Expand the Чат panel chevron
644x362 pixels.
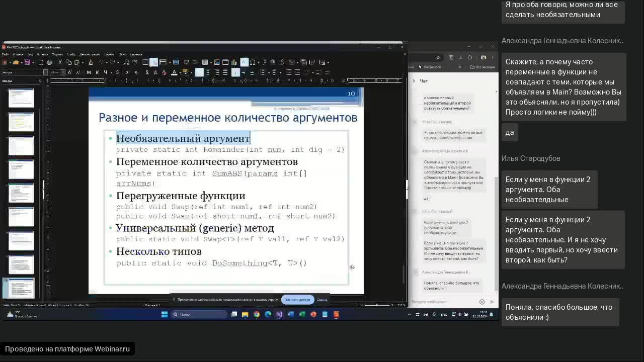(414, 80)
